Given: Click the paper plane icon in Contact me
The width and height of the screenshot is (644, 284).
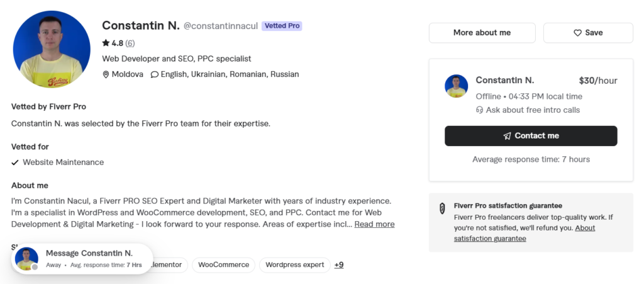Looking at the screenshot, I should click(x=508, y=136).
